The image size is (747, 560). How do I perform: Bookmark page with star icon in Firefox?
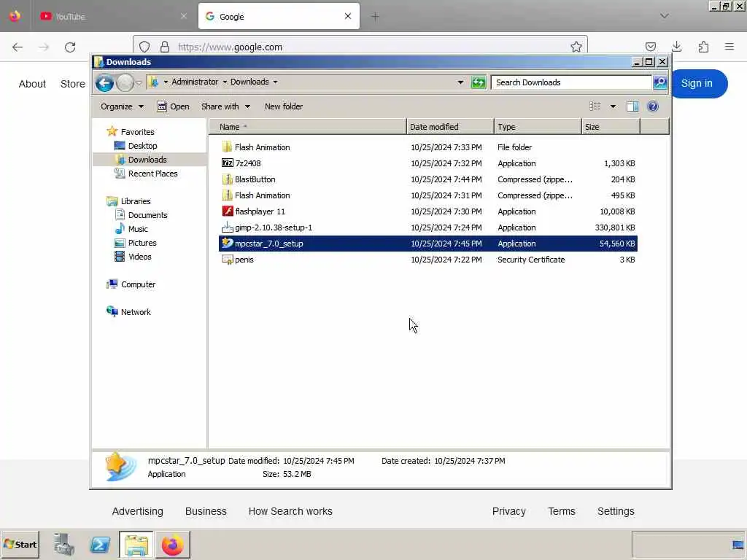coord(576,47)
